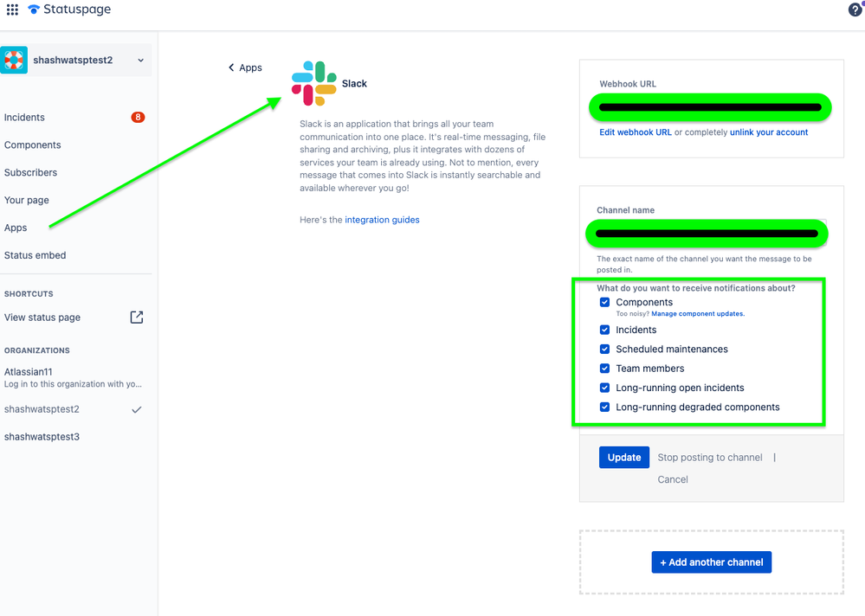
Task: Click unlink your account link
Action: tap(769, 132)
